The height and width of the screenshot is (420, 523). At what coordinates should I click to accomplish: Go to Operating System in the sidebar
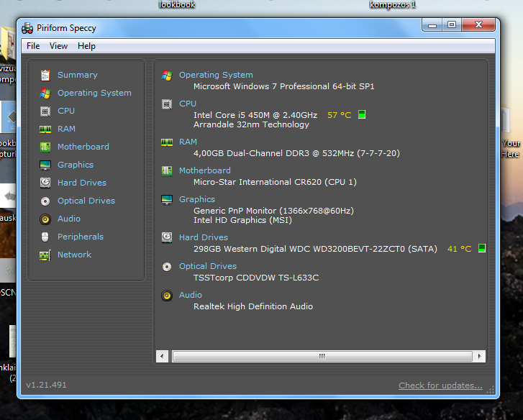pos(94,93)
